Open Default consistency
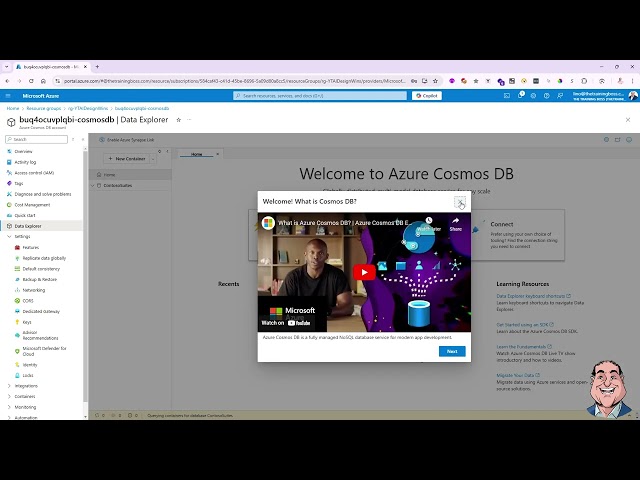640x480 pixels. (x=41, y=269)
